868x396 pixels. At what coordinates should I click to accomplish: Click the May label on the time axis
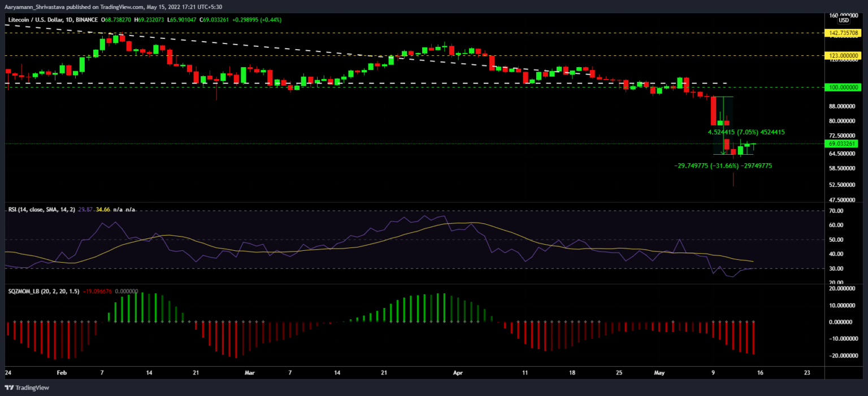coord(659,373)
